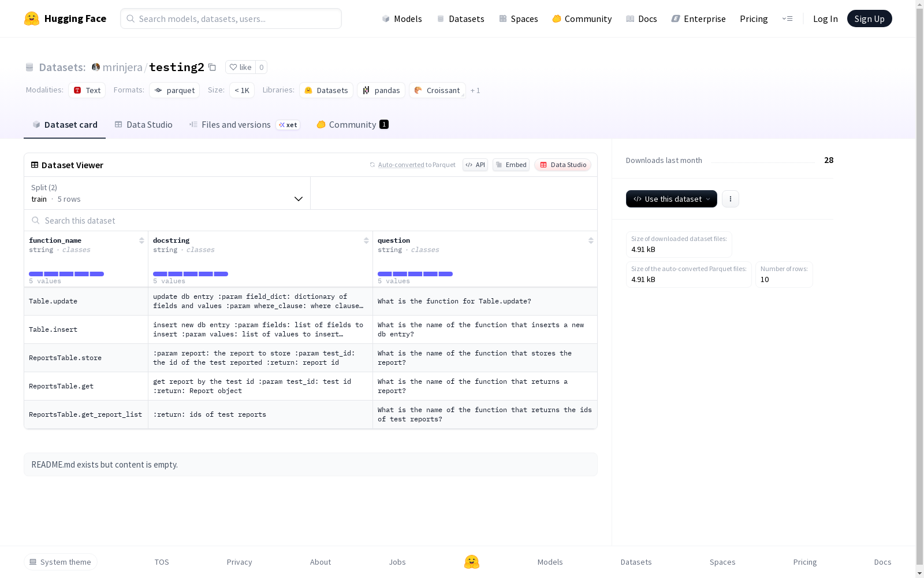This screenshot has width=924, height=578.
Task: Click the question histogram bar
Action: 415,274
